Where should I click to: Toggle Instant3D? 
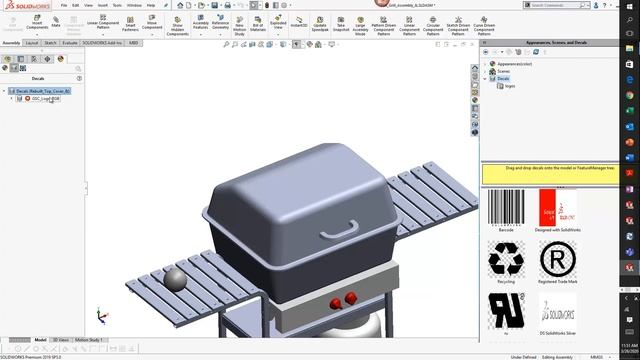tap(299, 22)
